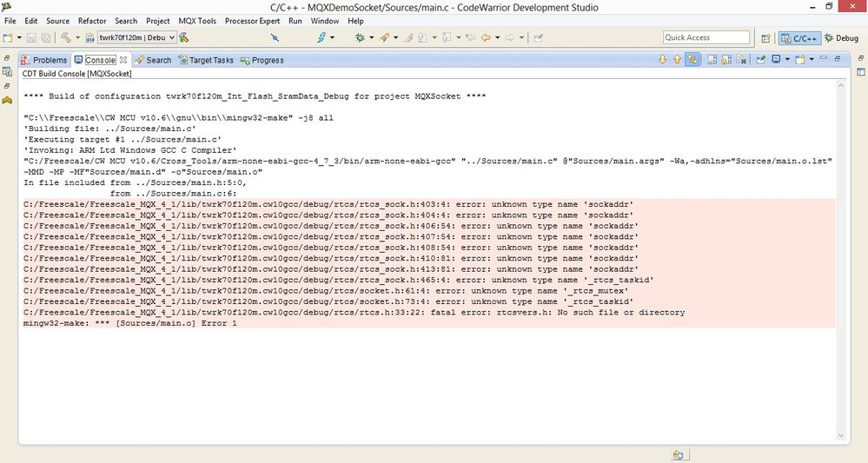Open the New file dropdown arrow

click(19, 37)
